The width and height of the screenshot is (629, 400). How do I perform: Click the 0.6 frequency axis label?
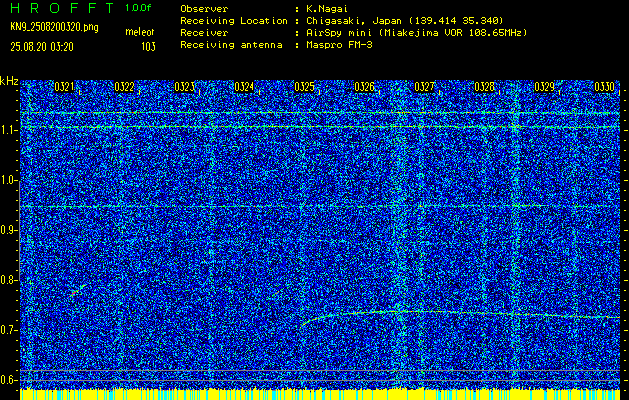(9, 380)
